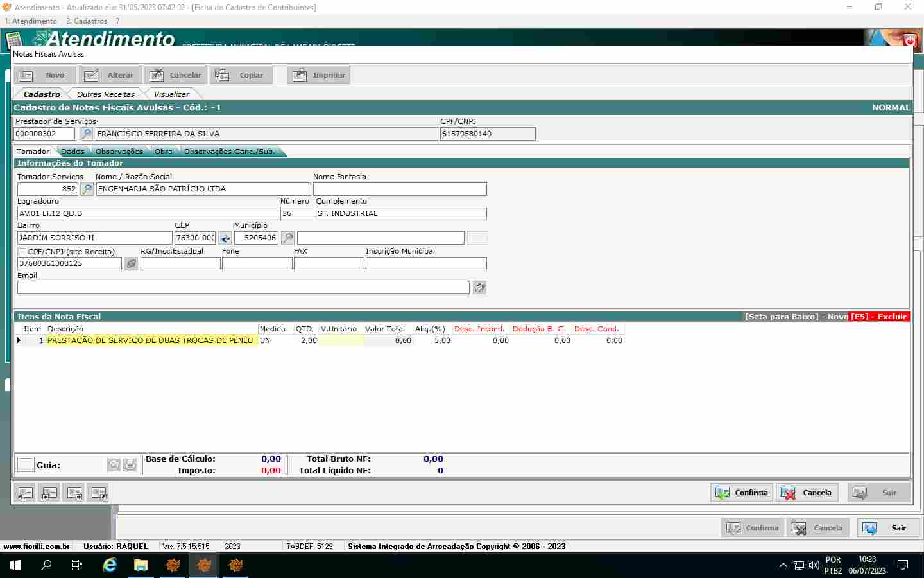This screenshot has height=578, width=924.
Task: Click the search icon beside Prestador code
Action: point(86,134)
